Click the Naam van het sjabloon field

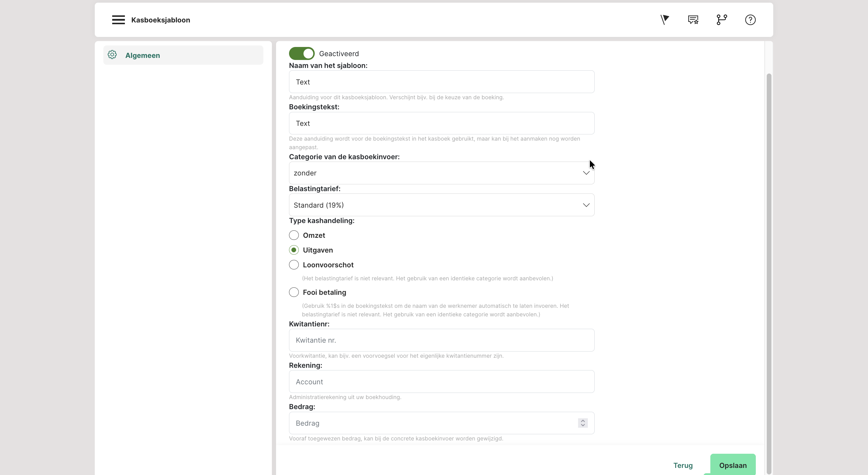441,82
